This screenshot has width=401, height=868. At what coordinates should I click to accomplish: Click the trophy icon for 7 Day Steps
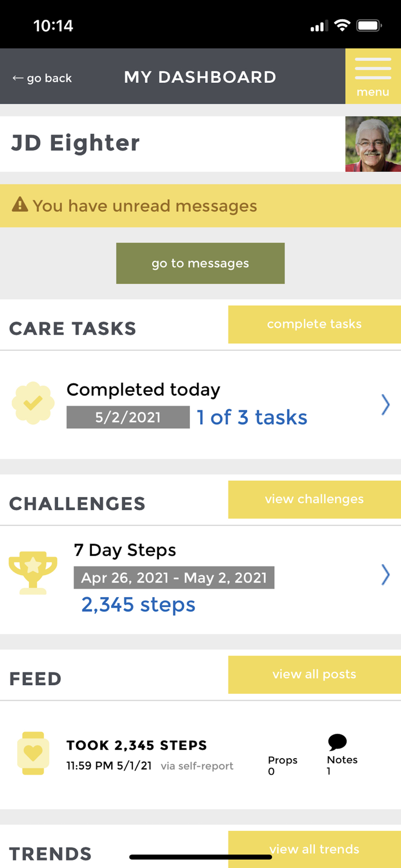coord(33,573)
